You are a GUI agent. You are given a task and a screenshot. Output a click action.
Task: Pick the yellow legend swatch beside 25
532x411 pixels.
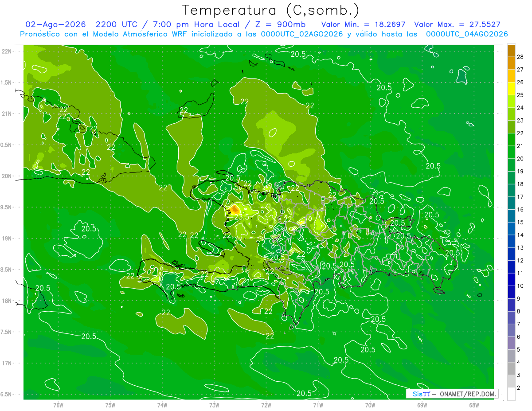pyautogui.click(x=511, y=89)
